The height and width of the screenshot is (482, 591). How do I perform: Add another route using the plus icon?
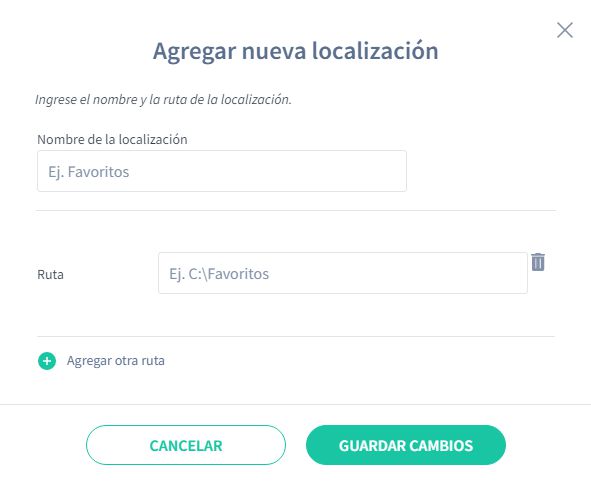tap(47, 361)
